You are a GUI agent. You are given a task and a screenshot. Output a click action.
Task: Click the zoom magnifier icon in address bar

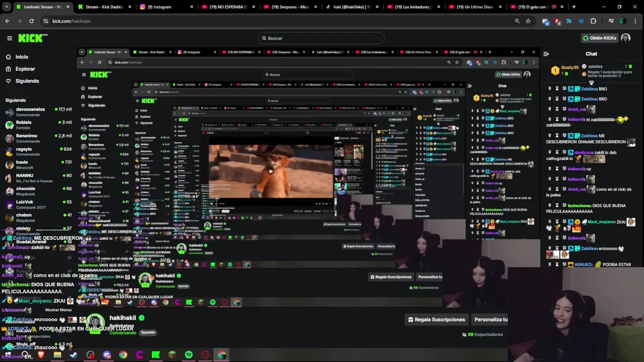(x=517, y=21)
